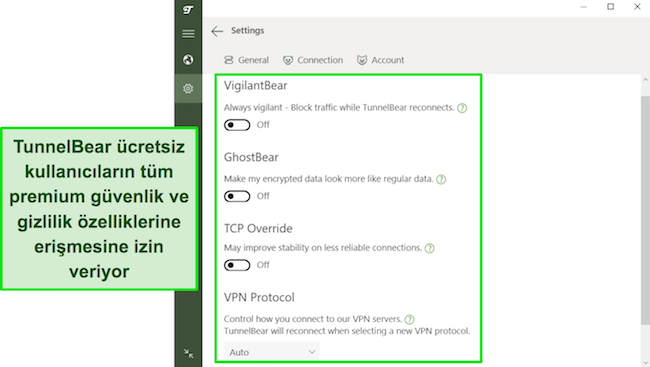650x367 pixels.
Task: Click the collapse window arrows icon
Action: coord(189,353)
